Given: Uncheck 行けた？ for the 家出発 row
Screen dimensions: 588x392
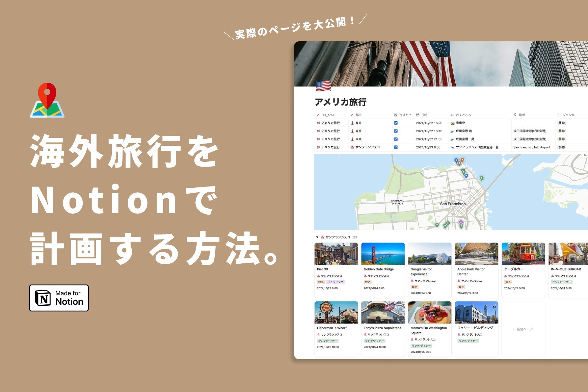Looking at the screenshot, I should tap(395, 123).
